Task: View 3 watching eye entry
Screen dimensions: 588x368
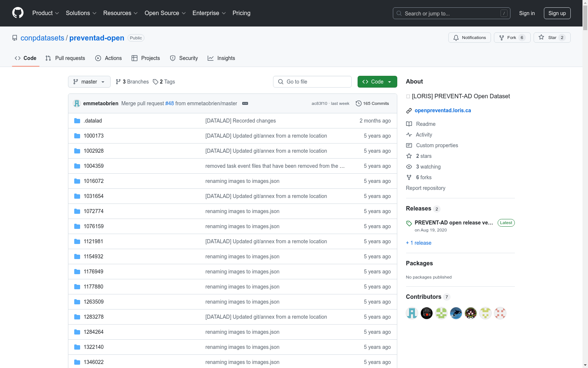Action: [423, 167]
